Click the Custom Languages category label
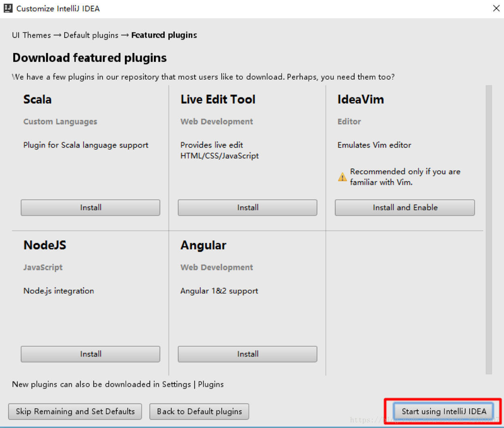This screenshot has width=504, height=428. (60, 122)
